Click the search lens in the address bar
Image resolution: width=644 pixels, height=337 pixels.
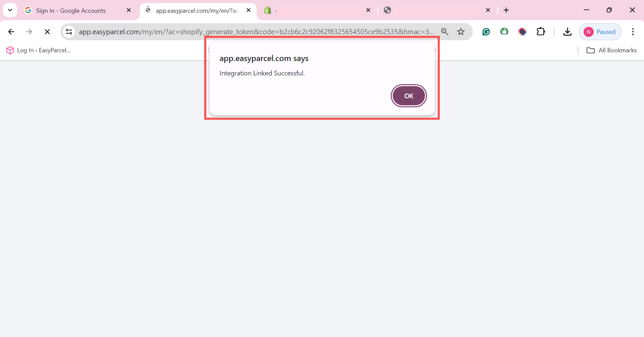click(445, 32)
